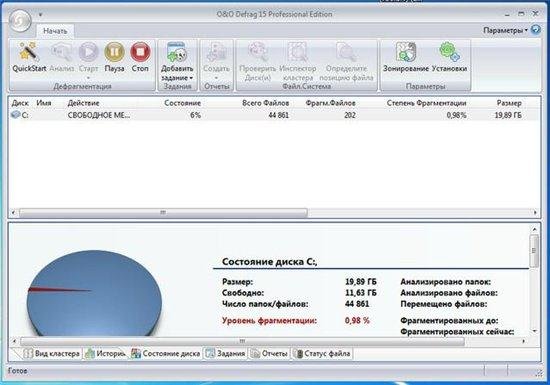Open the help question mark icon
The width and height of the screenshot is (550, 385).
coord(536,30)
